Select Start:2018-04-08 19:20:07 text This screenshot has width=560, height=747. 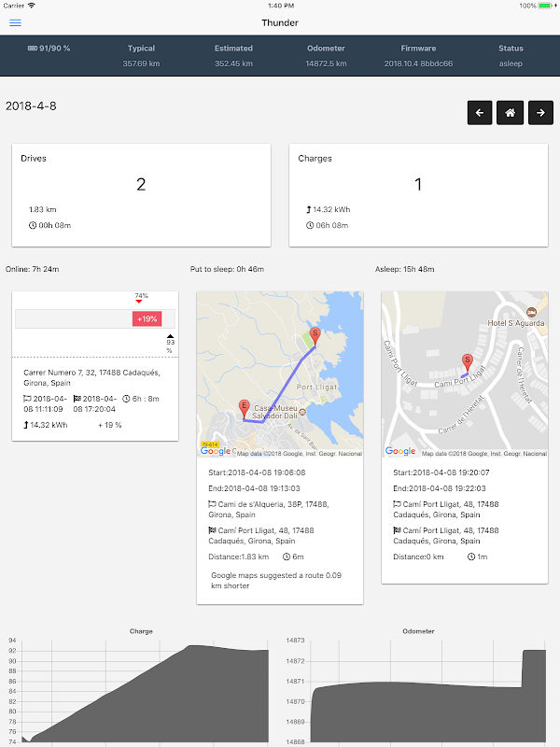[x=441, y=472]
